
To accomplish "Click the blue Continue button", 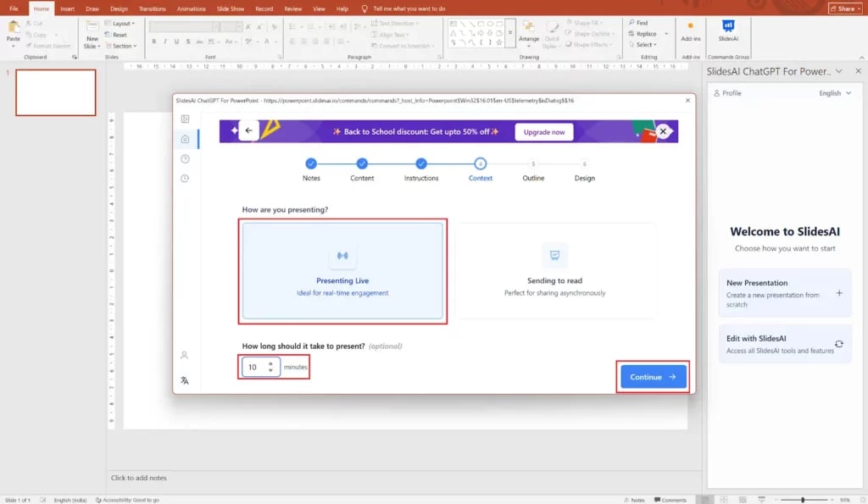I will tap(653, 377).
